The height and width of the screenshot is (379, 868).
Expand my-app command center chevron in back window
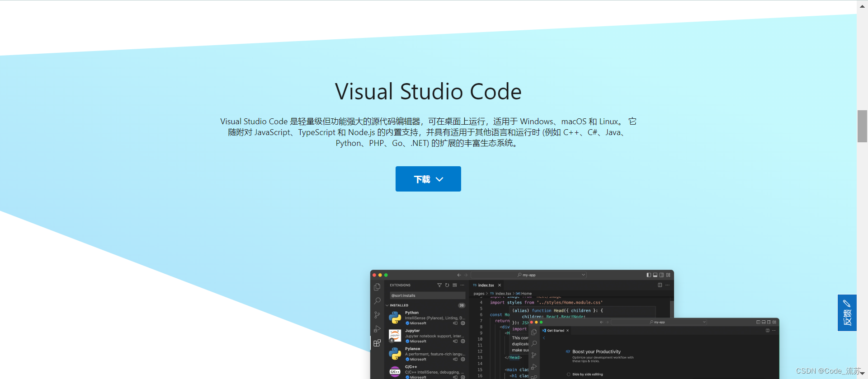[583, 275]
